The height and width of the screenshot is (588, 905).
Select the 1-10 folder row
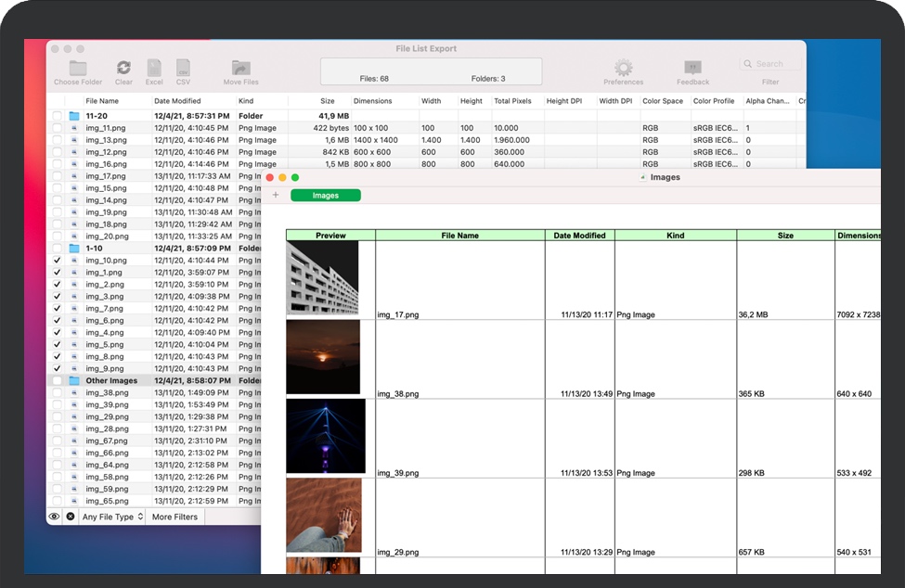point(95,249)
